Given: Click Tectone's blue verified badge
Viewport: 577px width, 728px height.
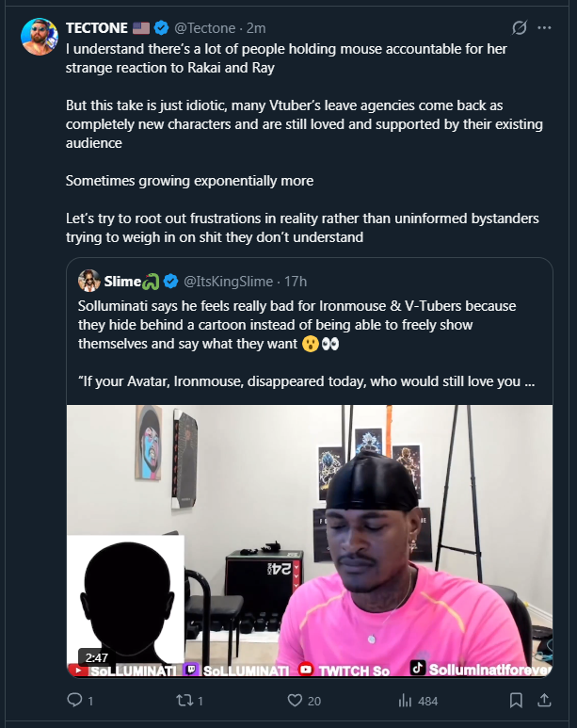Looking at the screenshot, I should pos(159,28).
